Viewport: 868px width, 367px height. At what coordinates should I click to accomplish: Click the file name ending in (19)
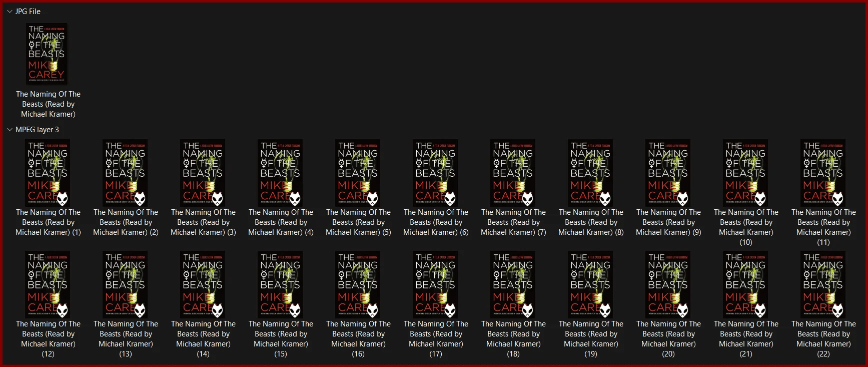(x=591, y=339)
